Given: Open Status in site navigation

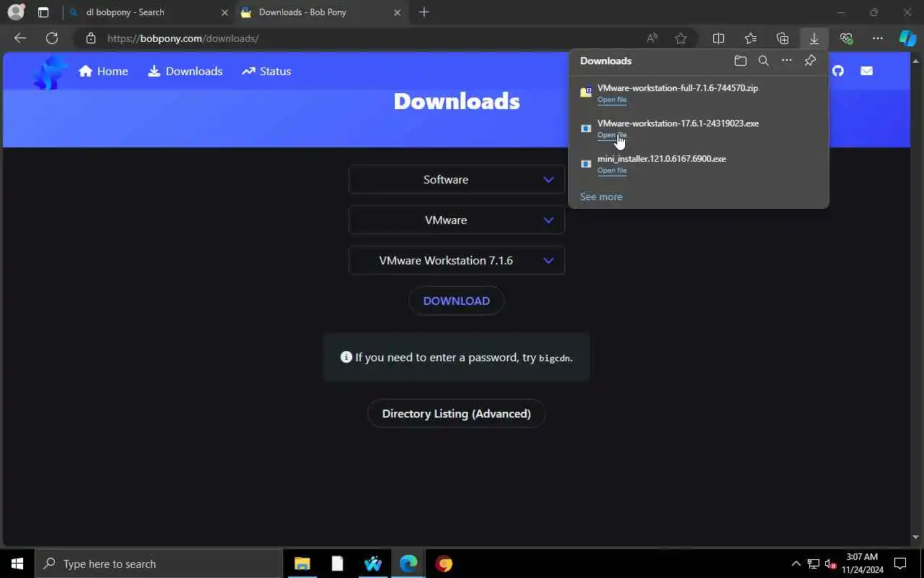Looking at the screenshot, I should (266, 71).
